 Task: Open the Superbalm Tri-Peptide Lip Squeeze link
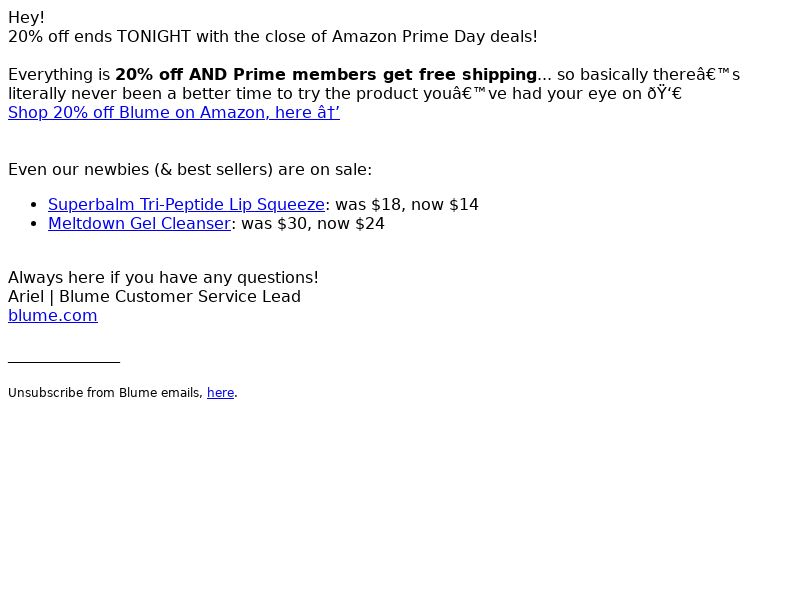pyautogui.click(x=186, y=204)
